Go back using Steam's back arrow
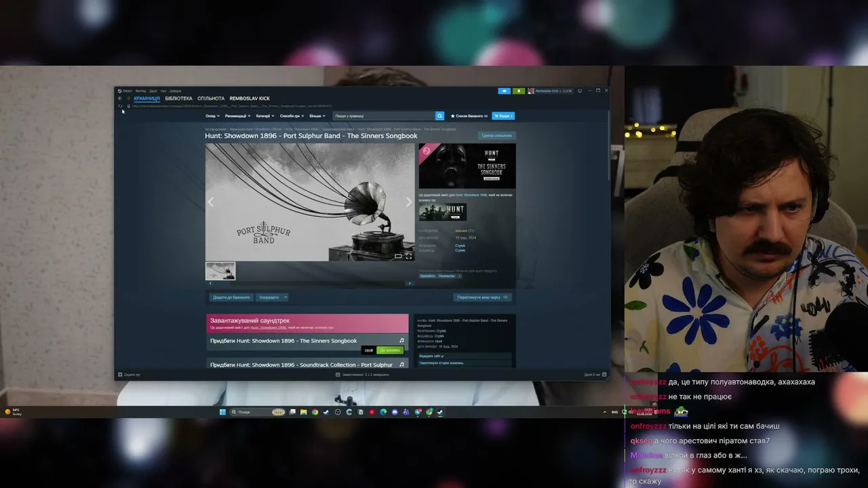The image size is (868, 488). click(x=120, y=98)
